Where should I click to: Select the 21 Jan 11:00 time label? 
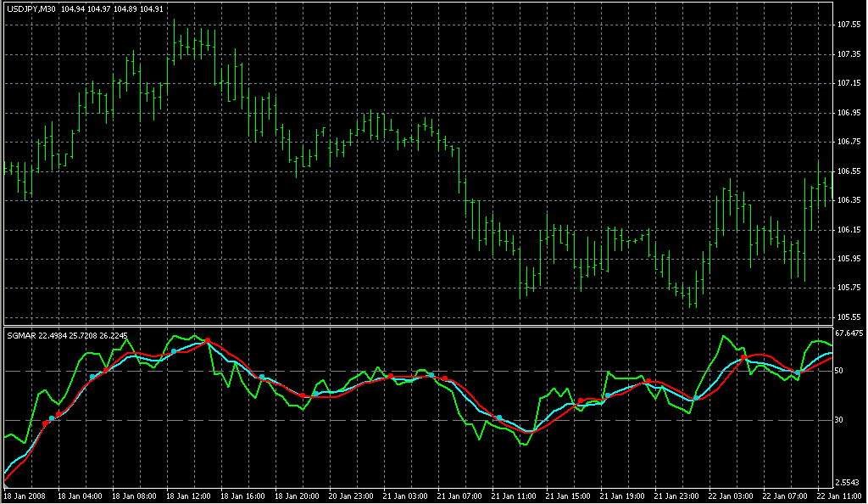[514, 496]
